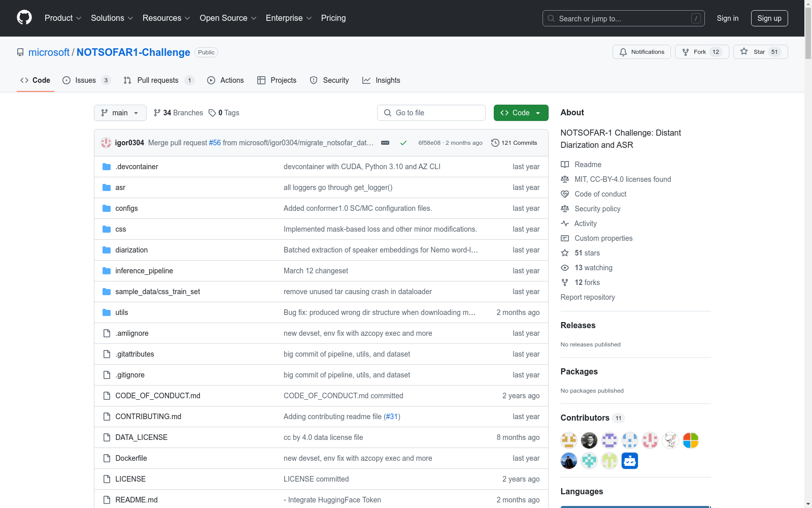This screenshot has height=508, width=812.
Task: Click the README.md file icon
Action: (x=107, y=500)
